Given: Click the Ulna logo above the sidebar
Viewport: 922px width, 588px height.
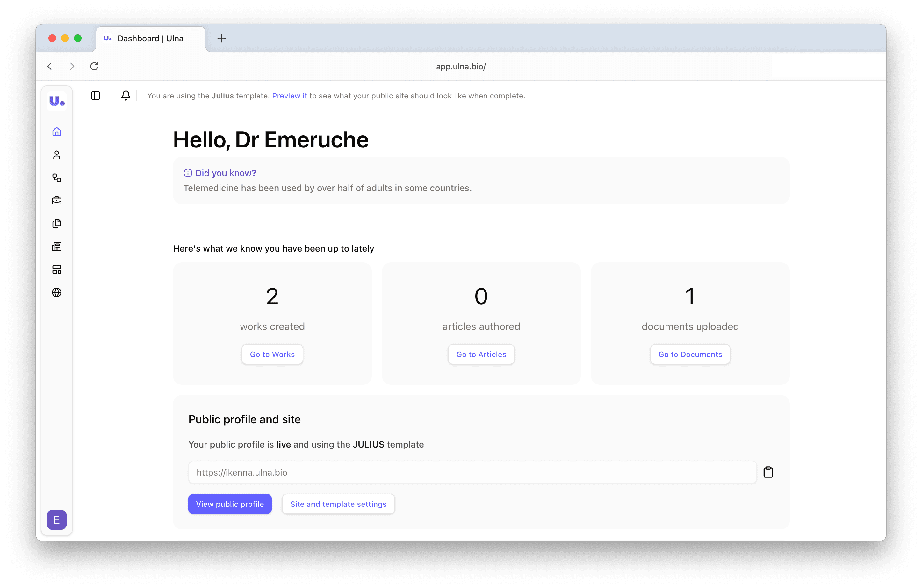Looking at the screenshot, I should click(x=57, y=101).
